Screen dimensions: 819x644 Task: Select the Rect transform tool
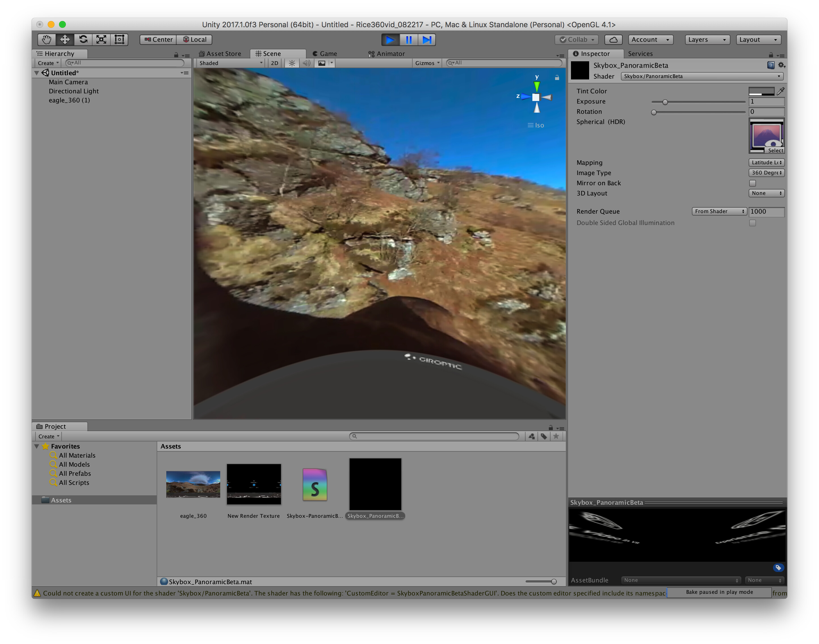click(119, 39)
